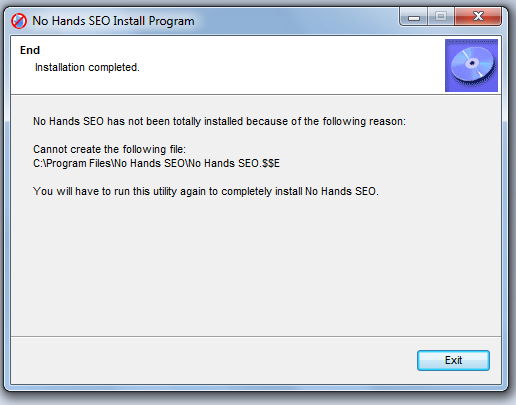Click the Exit button
516x405 pixels.
coord(453,360)
